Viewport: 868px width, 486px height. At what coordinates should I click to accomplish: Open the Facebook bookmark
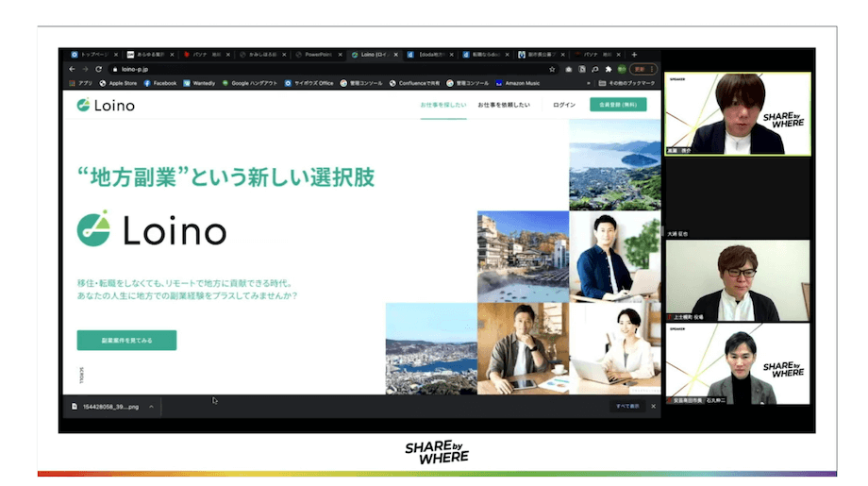point(160,83)
